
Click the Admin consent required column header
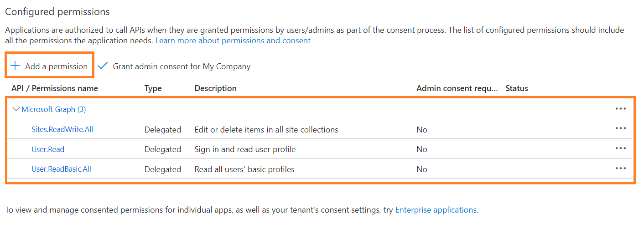[x=457, y=88]
